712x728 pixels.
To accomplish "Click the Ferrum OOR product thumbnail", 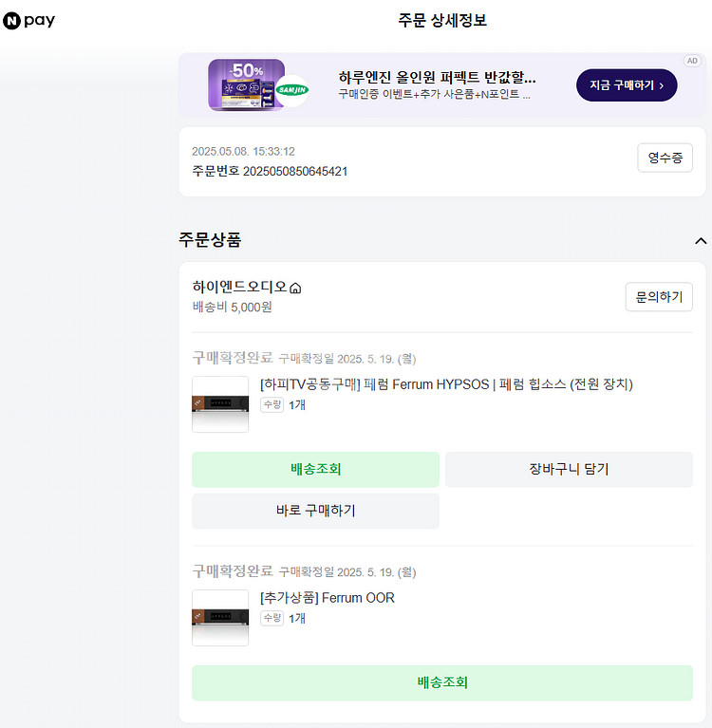I will 220,618.
